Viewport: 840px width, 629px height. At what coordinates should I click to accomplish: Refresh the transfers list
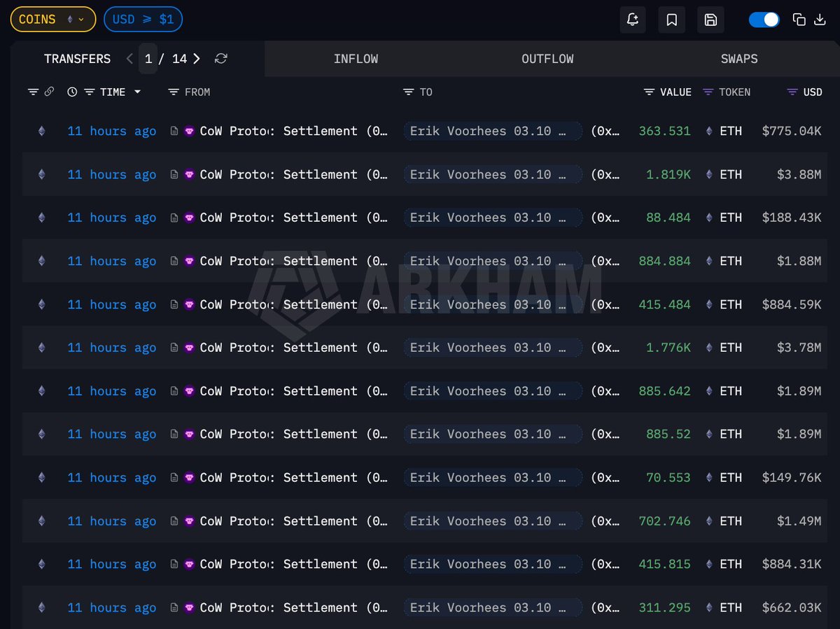pos(221,59)
